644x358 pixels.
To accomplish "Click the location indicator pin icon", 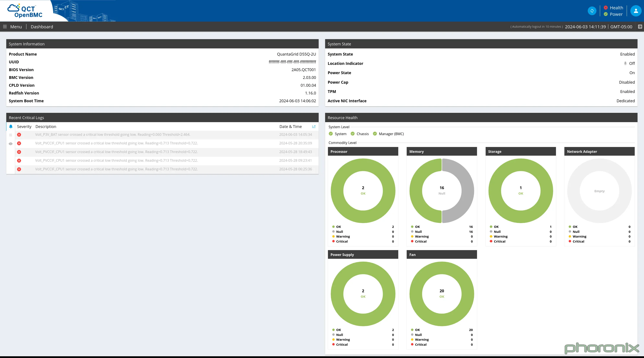I will [625, 63].
